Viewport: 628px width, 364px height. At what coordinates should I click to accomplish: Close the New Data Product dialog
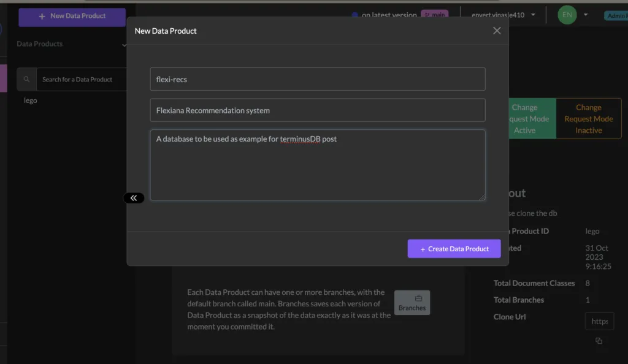pos(497,31)
